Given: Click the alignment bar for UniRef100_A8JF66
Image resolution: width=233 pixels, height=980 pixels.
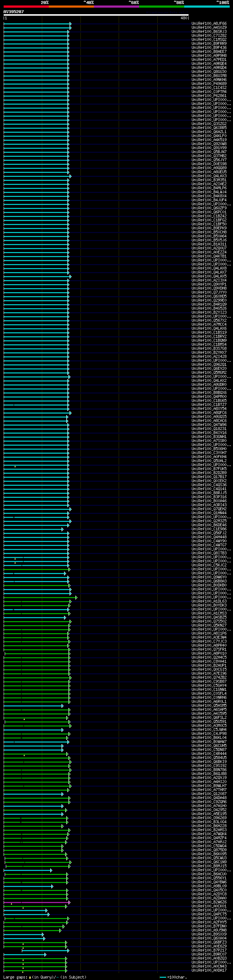Looking at the screenshot, I should (37, 24).
